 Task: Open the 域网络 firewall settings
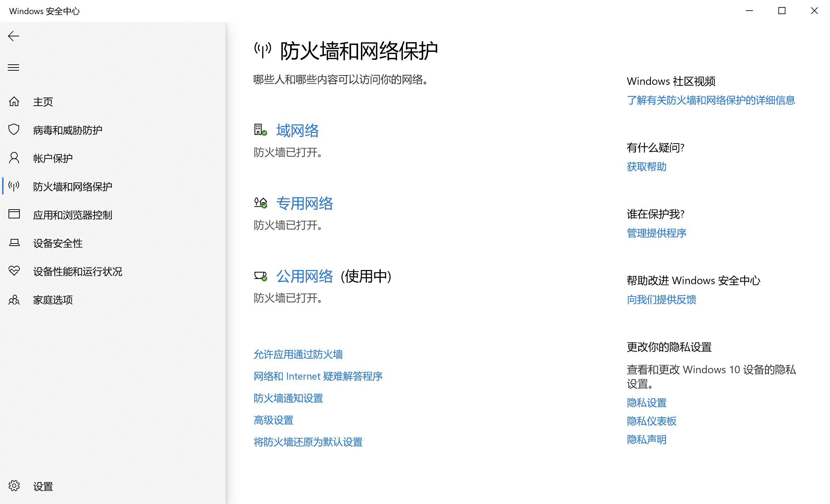[298, 131]
